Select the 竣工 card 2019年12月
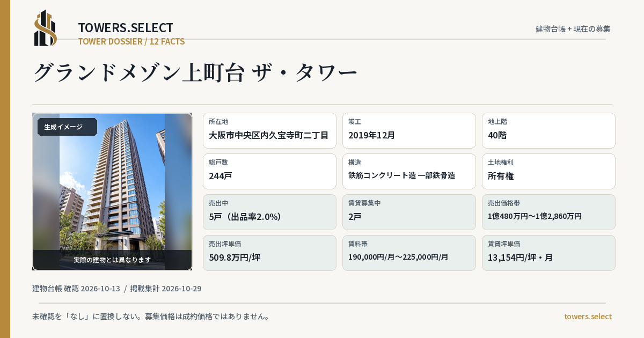The width and height of the screenshot is (644, 338). pos(409,130)
